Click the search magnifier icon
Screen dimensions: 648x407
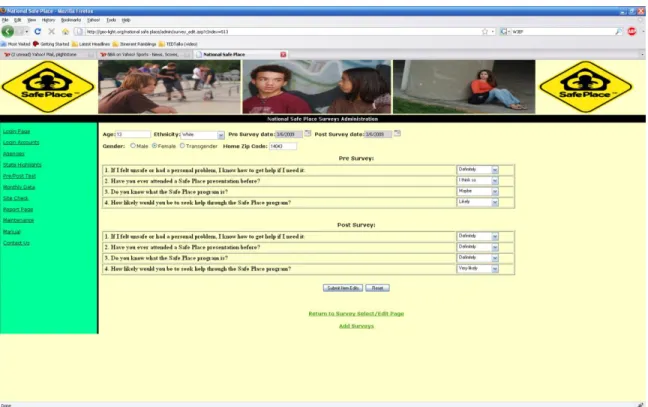click(618, 31)
